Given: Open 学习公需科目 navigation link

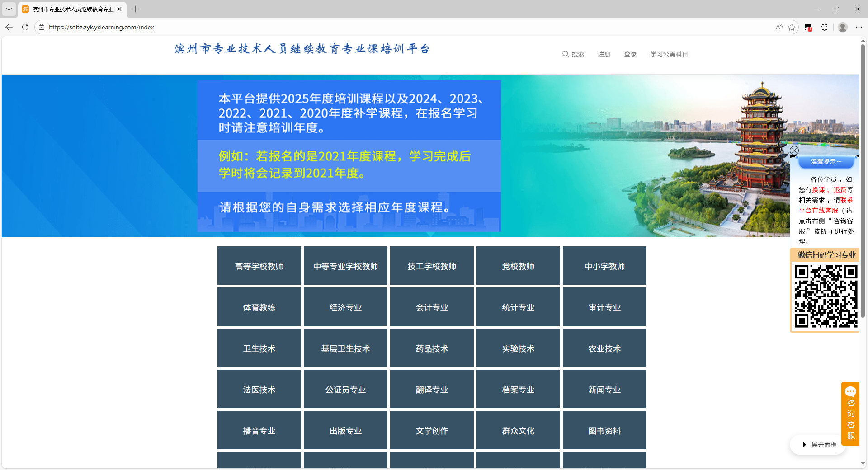Looking at the screenshot, I should (x=669, y=54).
